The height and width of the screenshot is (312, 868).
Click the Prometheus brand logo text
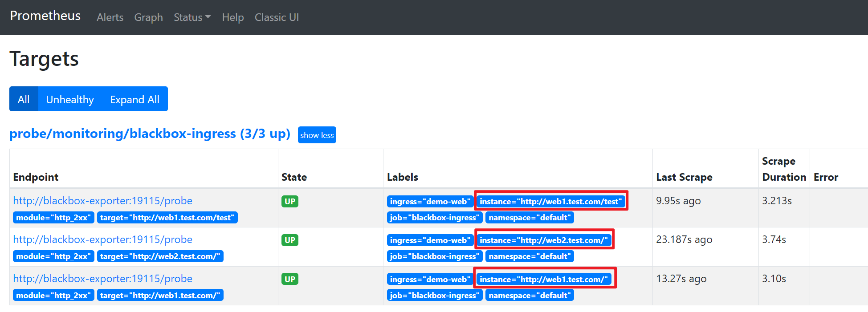click(x=45, y=16)
